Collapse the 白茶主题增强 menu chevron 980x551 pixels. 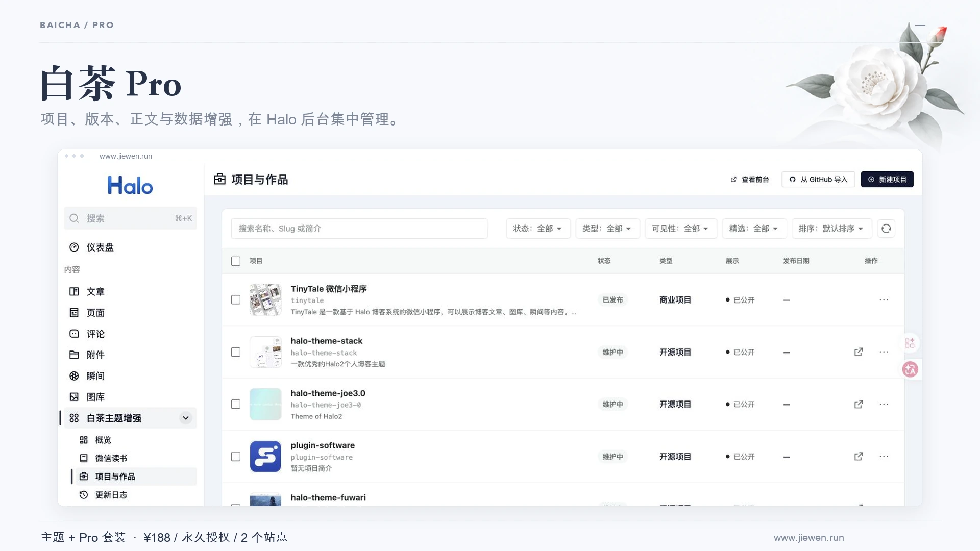click(x=186, y=418)
